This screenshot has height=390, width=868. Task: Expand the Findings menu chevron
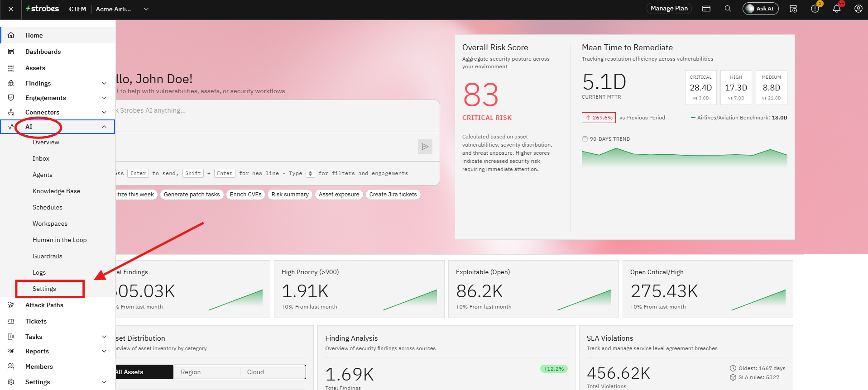click(x=104, y=83)
